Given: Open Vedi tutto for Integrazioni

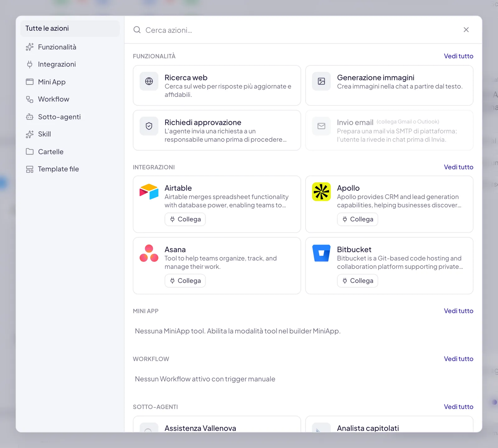Looking at the screenshot, I should click(458, 167).
